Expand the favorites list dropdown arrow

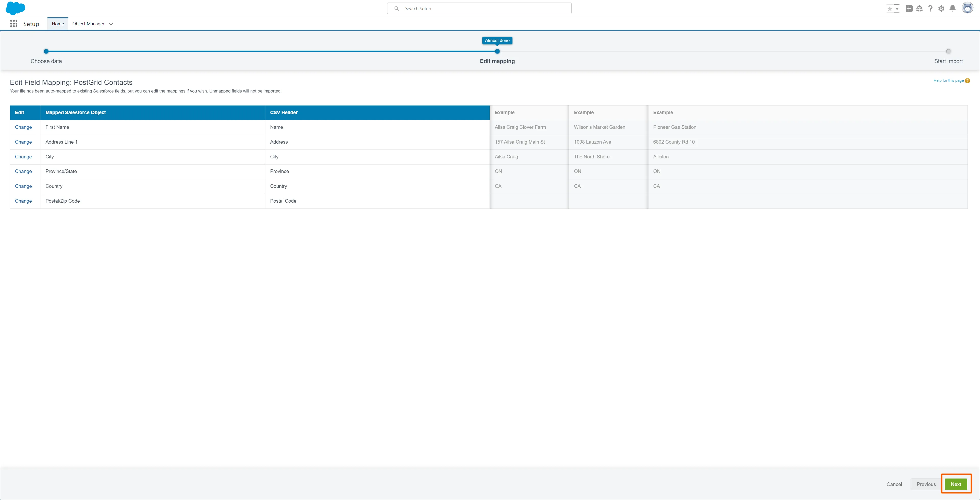pos(897,9)
